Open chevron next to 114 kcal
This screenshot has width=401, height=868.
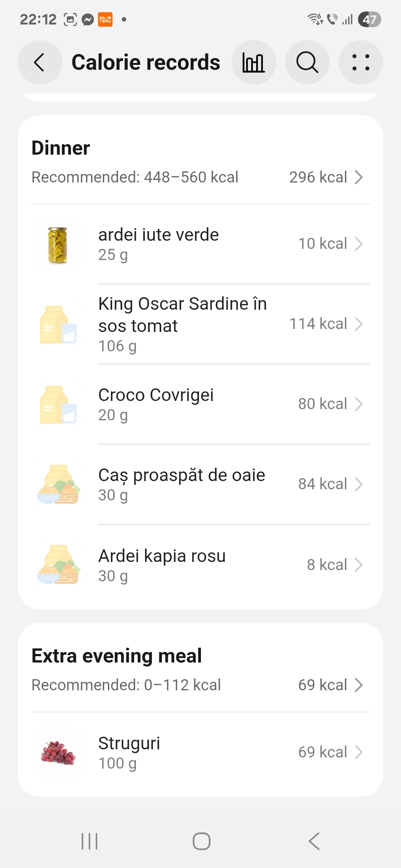pyautogui.click(x=358, y=324)
